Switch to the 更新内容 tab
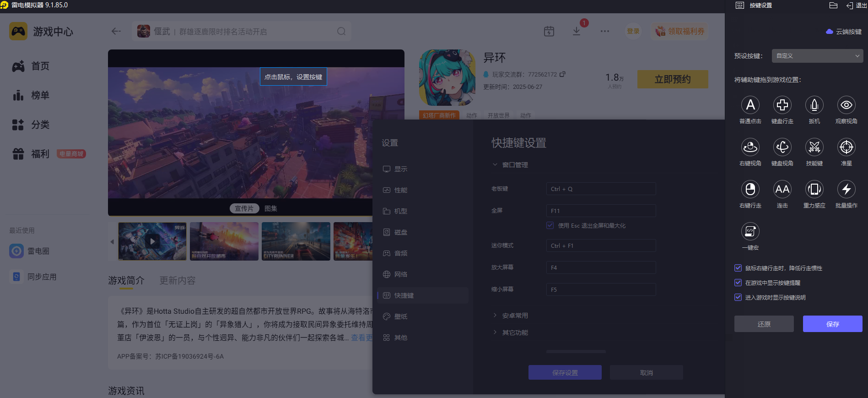The height and width of the screenshot is (398, 868). tap(177, 280)
